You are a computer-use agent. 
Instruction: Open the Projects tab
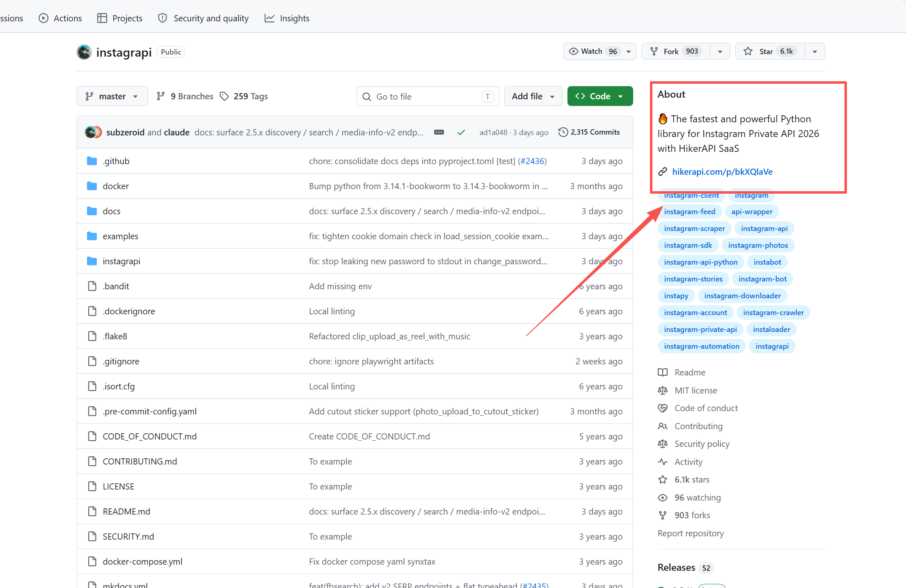(x=120, y=18)
